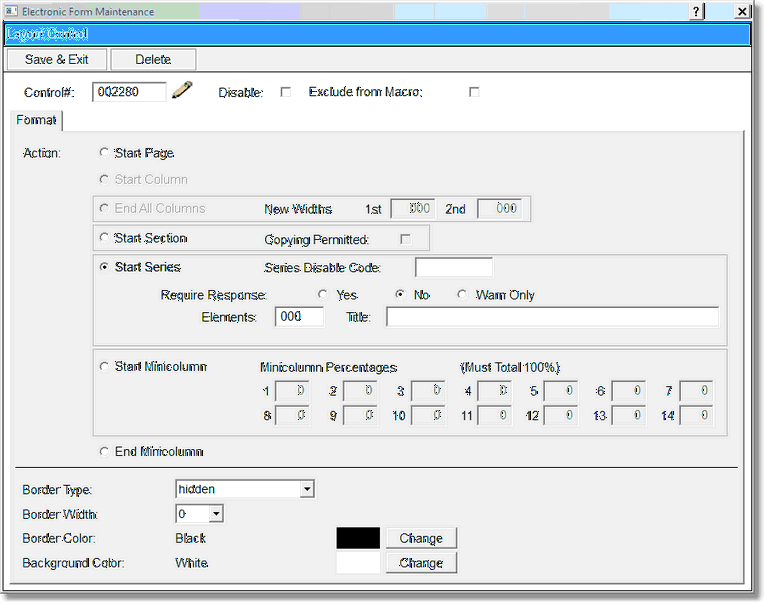Viewport: 765px width, 604px height.
Task: Open the Border Width dropdown
Action: [216, 514]
